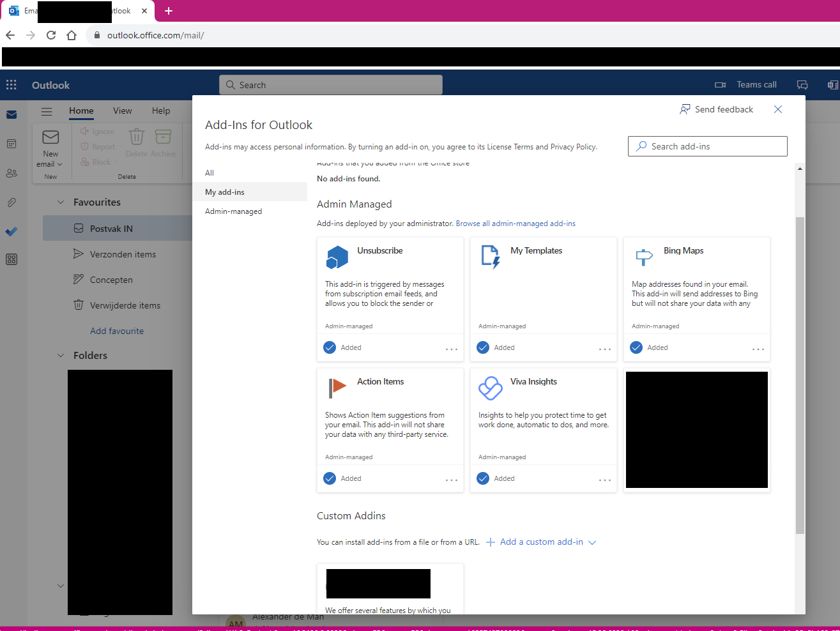
Task: Open the chat icon near Teams call
Action: coord(802,84)
